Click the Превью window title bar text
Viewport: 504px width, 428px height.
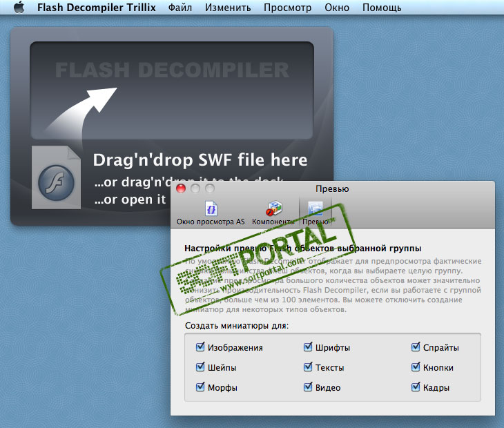332,189
